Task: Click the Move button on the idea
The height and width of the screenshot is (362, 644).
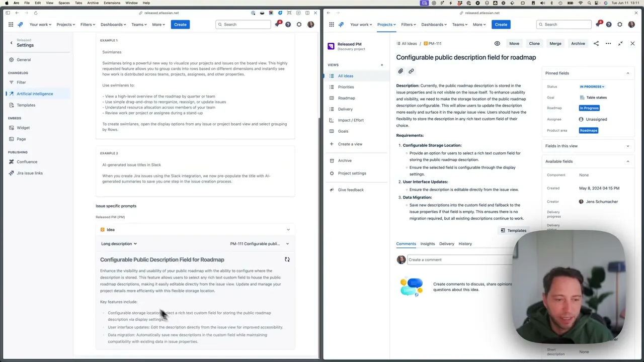Action: coord(514,43)
